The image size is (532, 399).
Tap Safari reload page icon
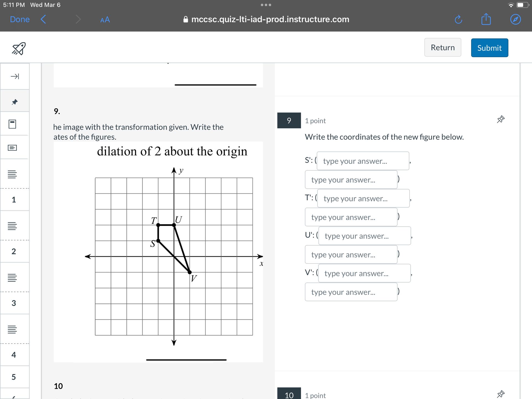click(x=458, y=19)
